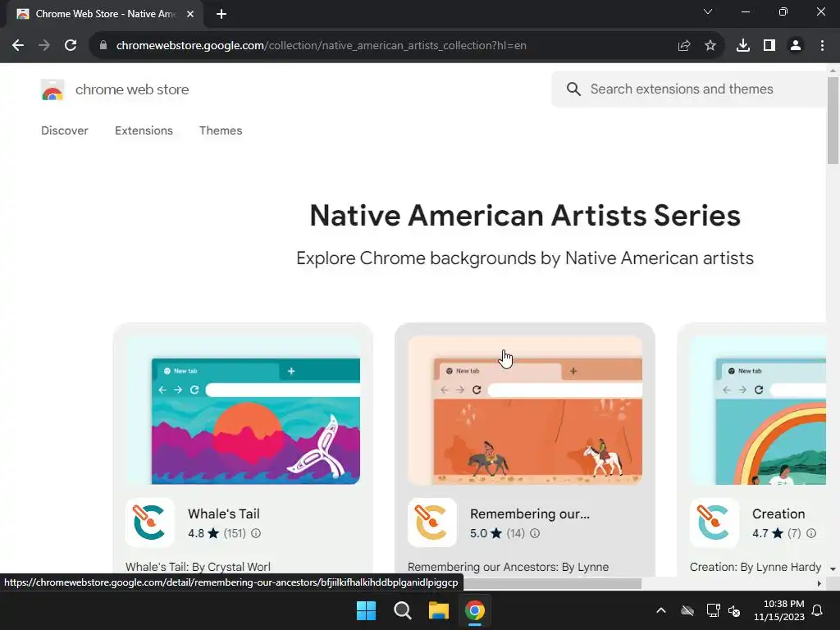The width and height of the screenshot is (840, 630).
Task: Close the Chrome Web Store tab
Action: 190,15
